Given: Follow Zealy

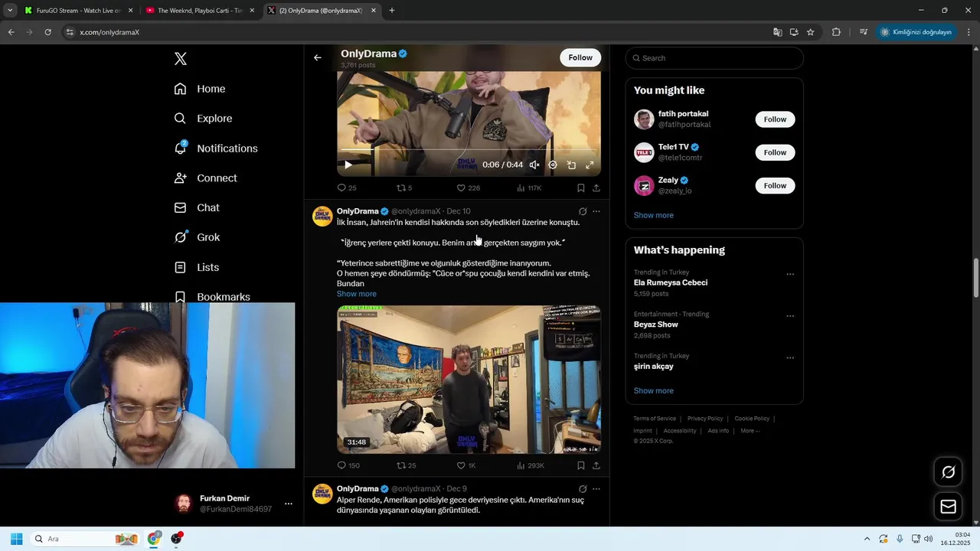Looking at the screenshot, I should click(775, 185).
